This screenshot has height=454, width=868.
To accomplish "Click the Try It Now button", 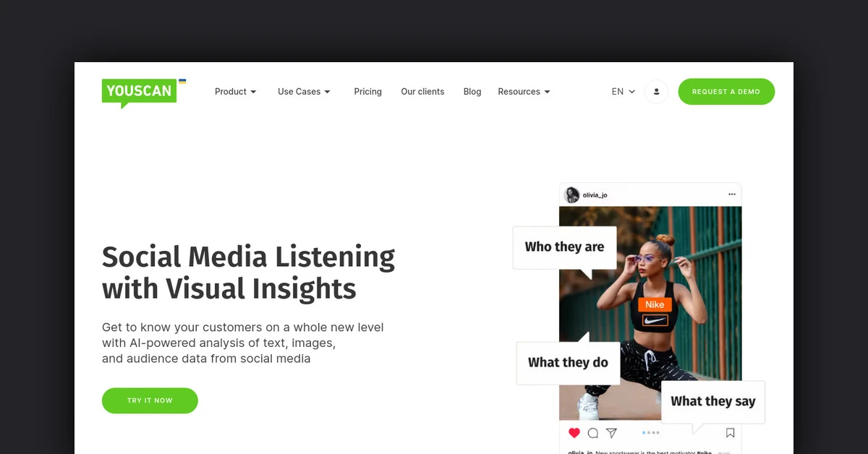I will click(150, 401).
